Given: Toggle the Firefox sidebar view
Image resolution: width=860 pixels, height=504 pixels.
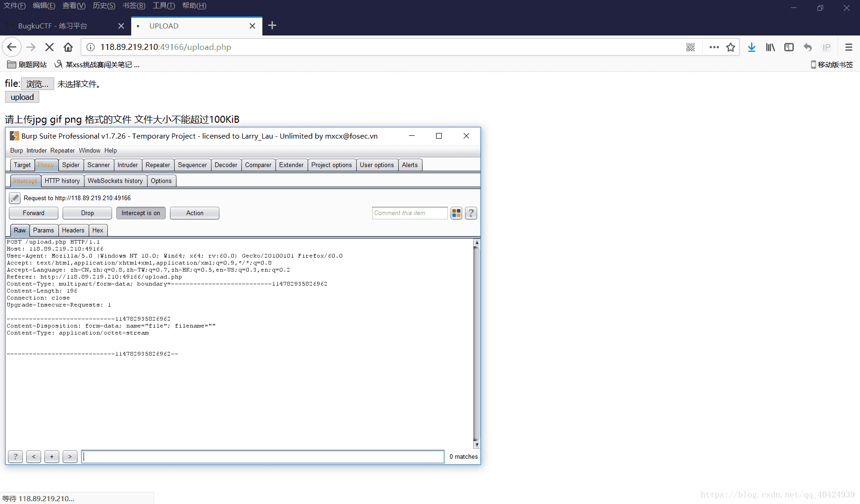Looking at the screenshot, I should coord(789,47).
